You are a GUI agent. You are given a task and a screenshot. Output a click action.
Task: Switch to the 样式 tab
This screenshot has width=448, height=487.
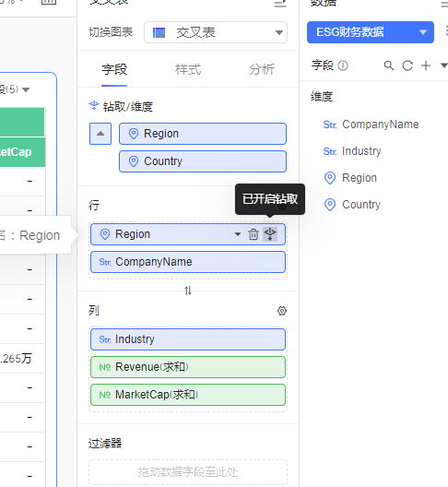pyautogui.click(x=188, y=69)
